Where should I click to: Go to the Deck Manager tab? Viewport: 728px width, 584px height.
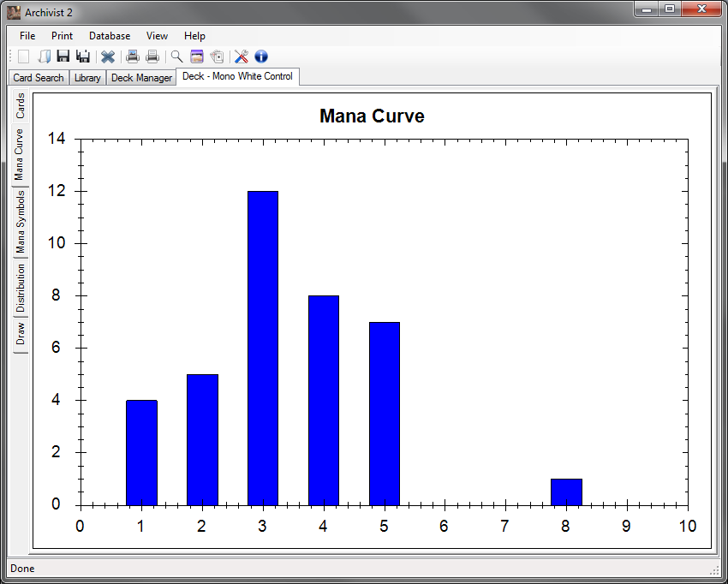click(141, 78)
